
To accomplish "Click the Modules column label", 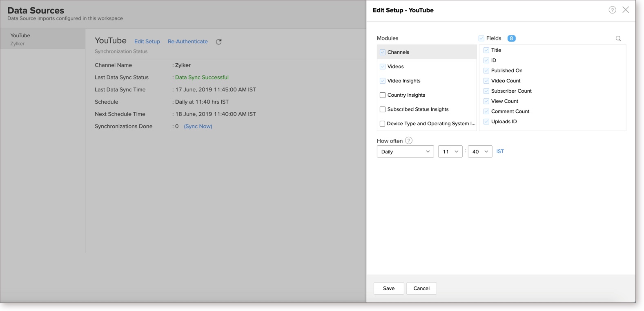I will (x=388, y=38).
